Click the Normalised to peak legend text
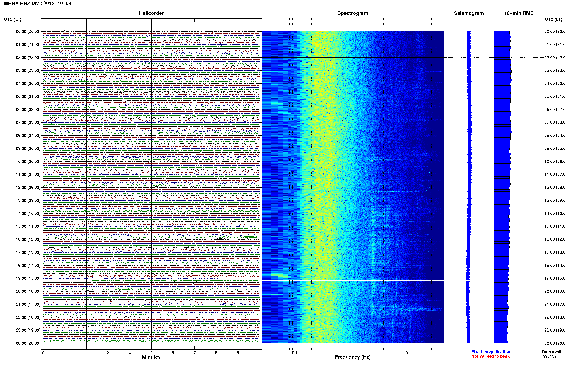Image resolution: width=588 pixels, height=368 pixels. click(x=490, y=356)
